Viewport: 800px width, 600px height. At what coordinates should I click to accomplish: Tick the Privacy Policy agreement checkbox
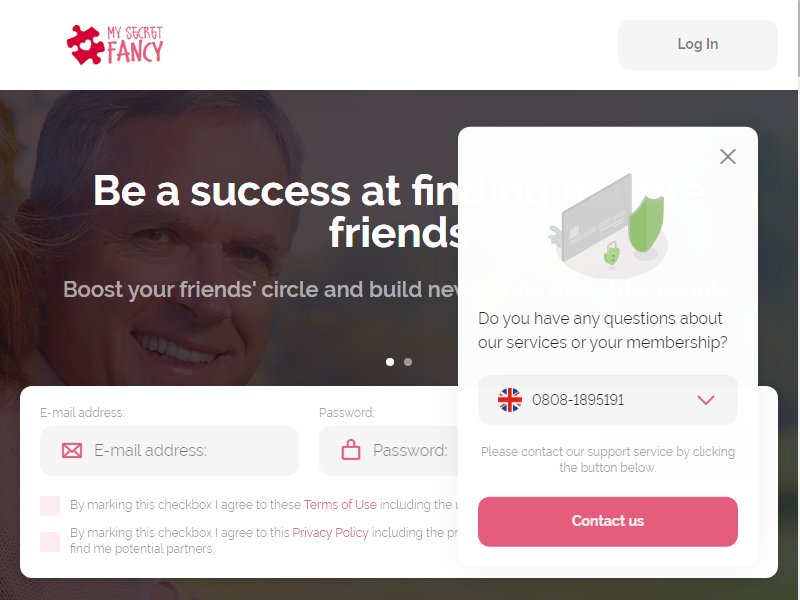(x=50, y=541)
